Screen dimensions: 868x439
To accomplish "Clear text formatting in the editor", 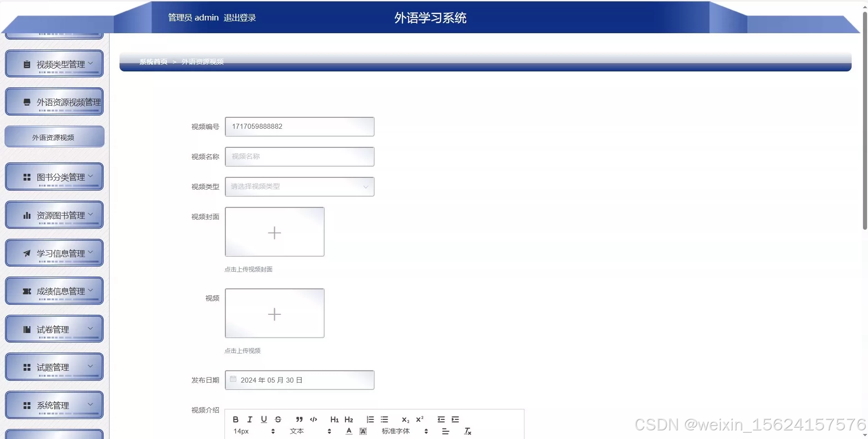I will point(467,431).
